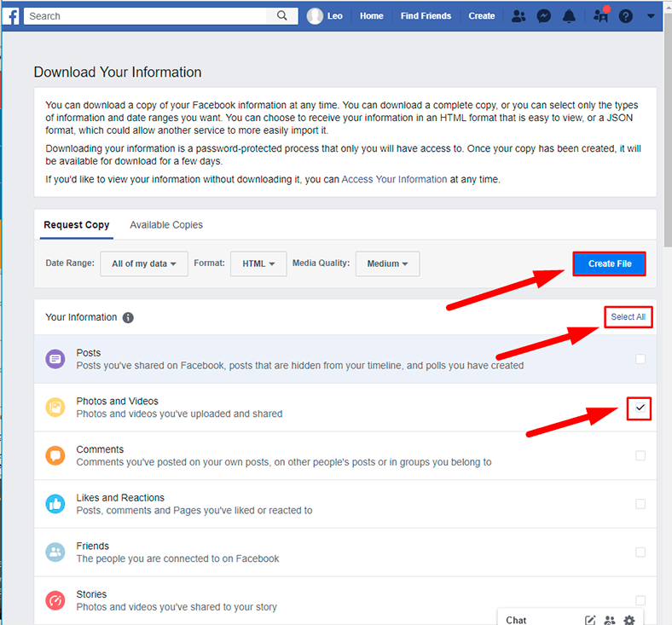Uncheck the Photos and Videos checkbox
This screenshot has width=672, height=625.
point(640,408)
